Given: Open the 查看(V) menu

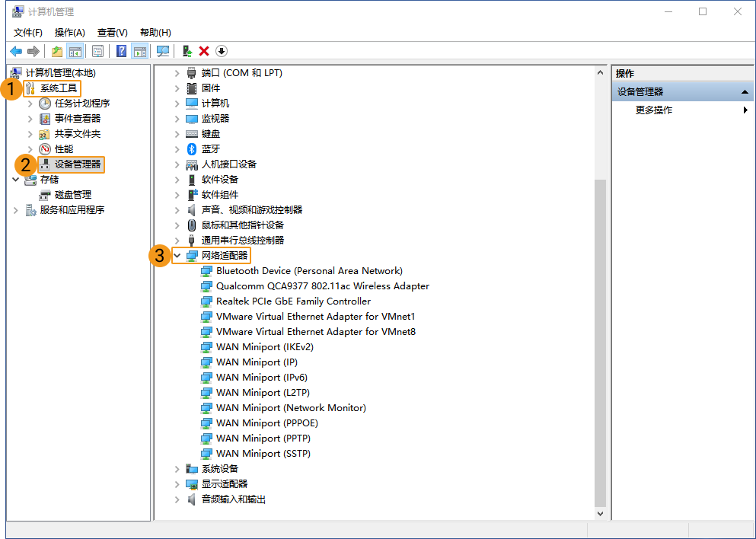Looking at the screenshot, I should point(112,33).
